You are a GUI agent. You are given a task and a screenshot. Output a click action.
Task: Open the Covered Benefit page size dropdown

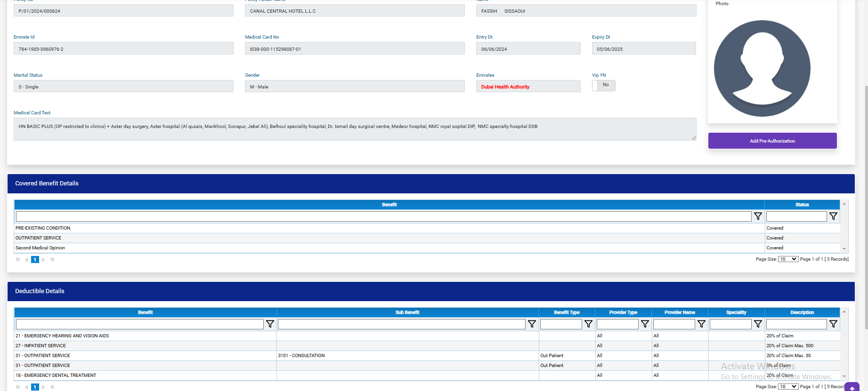pos(788,259)
